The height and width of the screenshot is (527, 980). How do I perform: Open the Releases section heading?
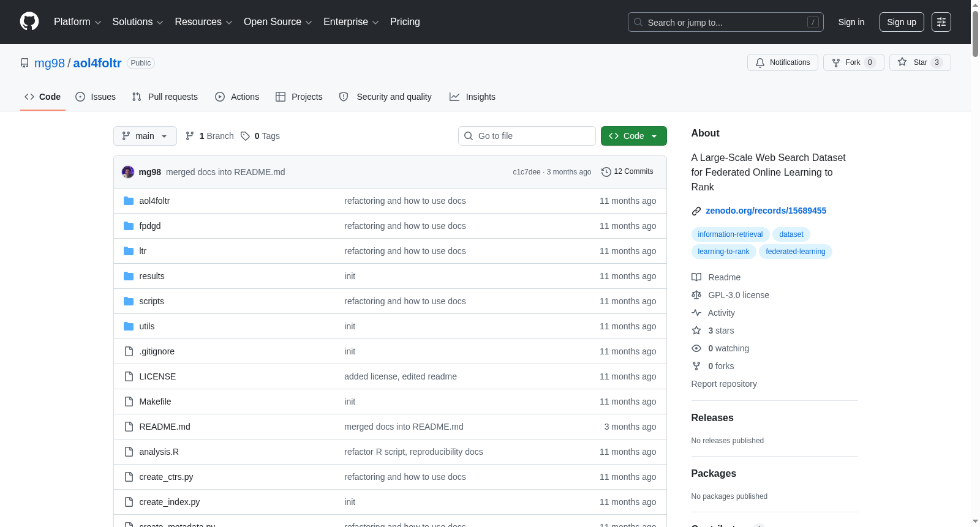point(712,418)
